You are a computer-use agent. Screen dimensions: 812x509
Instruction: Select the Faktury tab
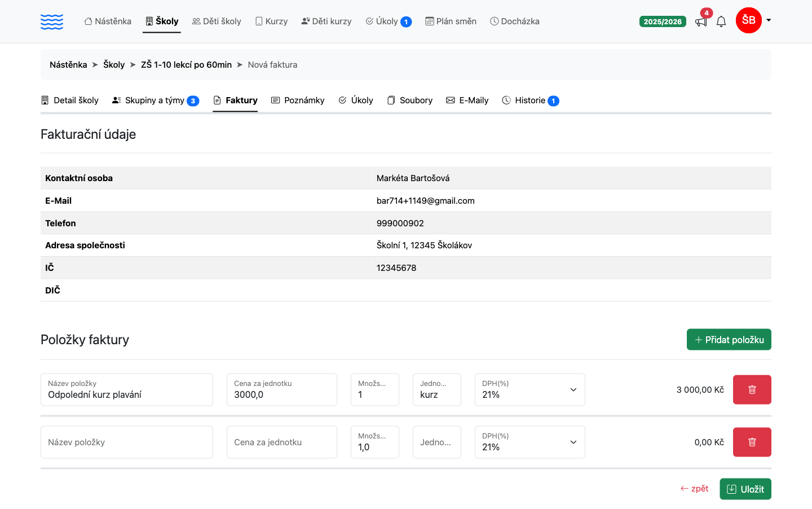coord(235,100)
